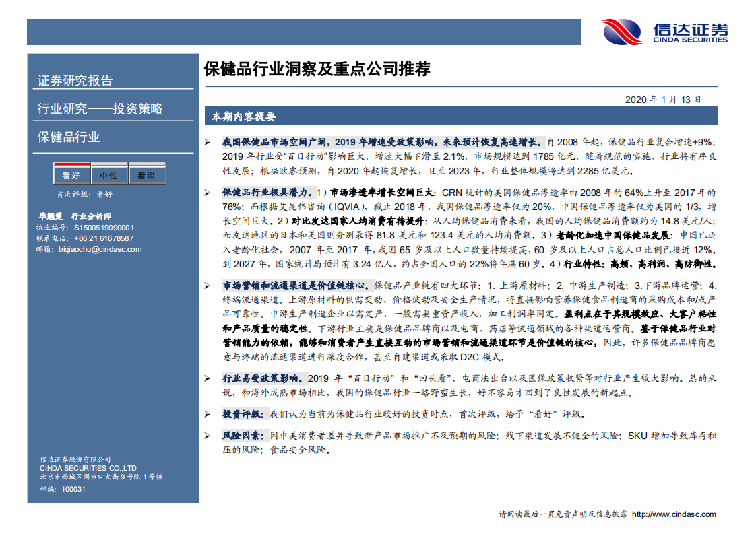Select the 看淡 rating option
This screenshot has width=756, height=534.
pyautogui.click(x=147, y=174)
